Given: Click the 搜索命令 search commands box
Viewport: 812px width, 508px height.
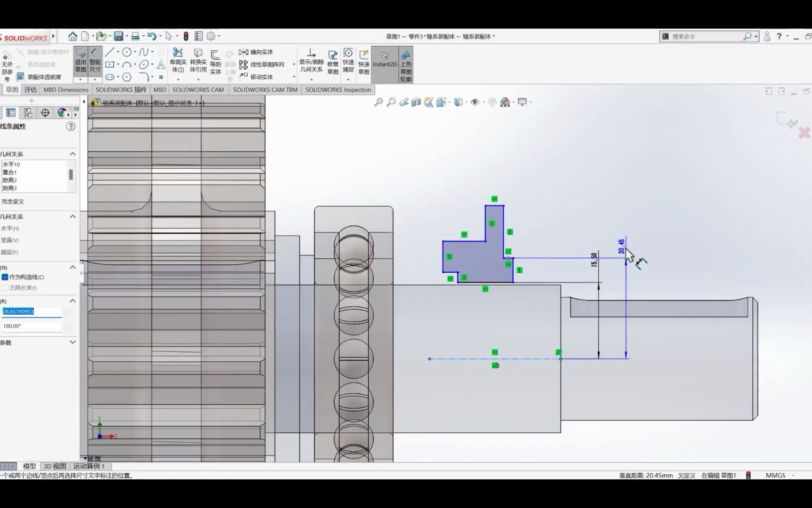Looking at the screenshot, I should pyautogui.click(x=709, y=36).
